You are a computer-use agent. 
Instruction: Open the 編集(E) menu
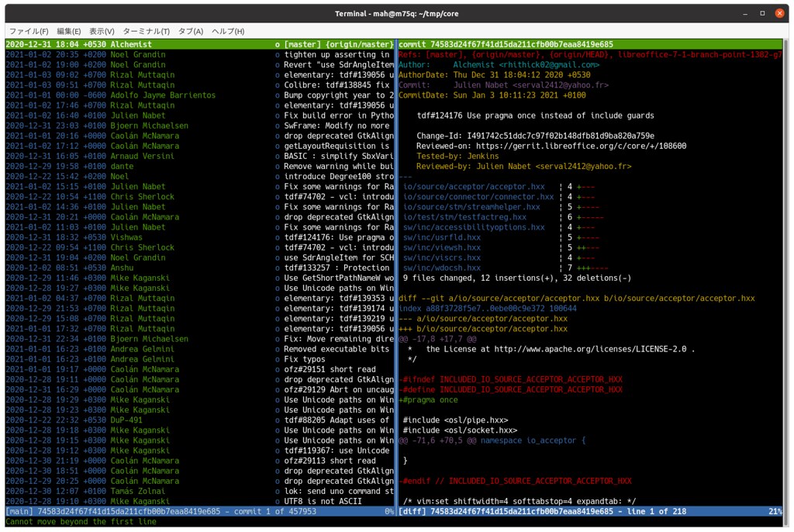tap(69, 32)
